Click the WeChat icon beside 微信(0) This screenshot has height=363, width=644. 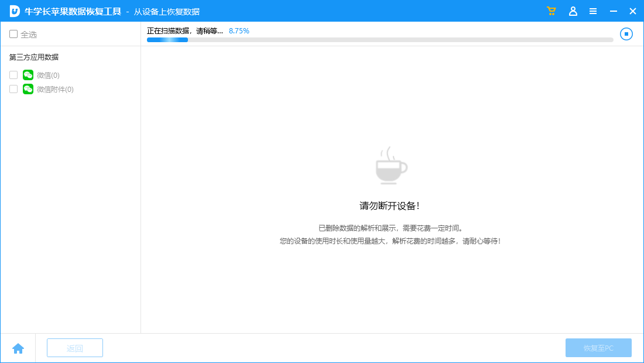coord(28,75)
